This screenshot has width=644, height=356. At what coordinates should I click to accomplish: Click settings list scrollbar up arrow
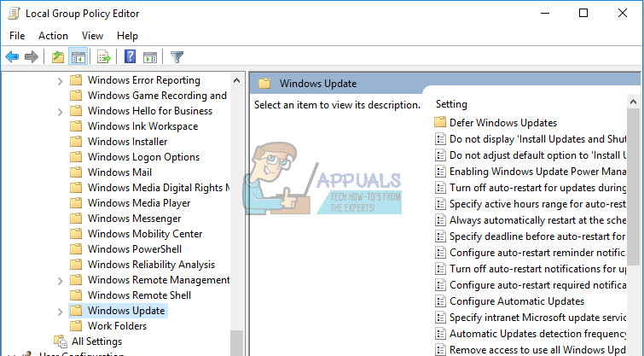click(x=633, y=102)
